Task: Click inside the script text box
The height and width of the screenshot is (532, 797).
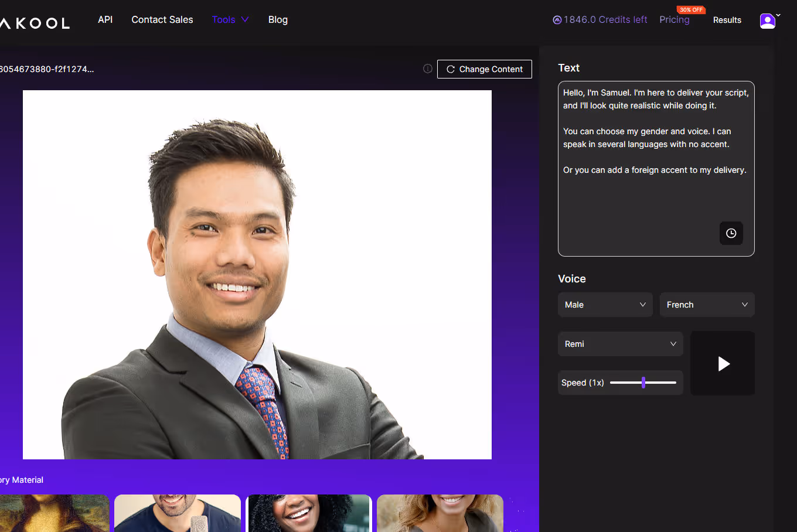Action: tap(656, 169)
